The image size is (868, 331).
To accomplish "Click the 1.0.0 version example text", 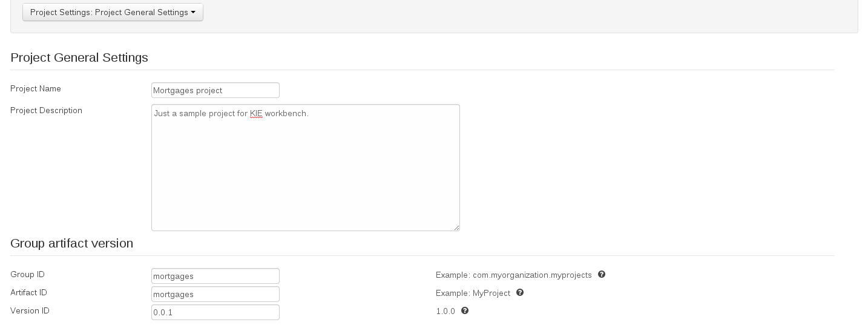I will point(446,312).
